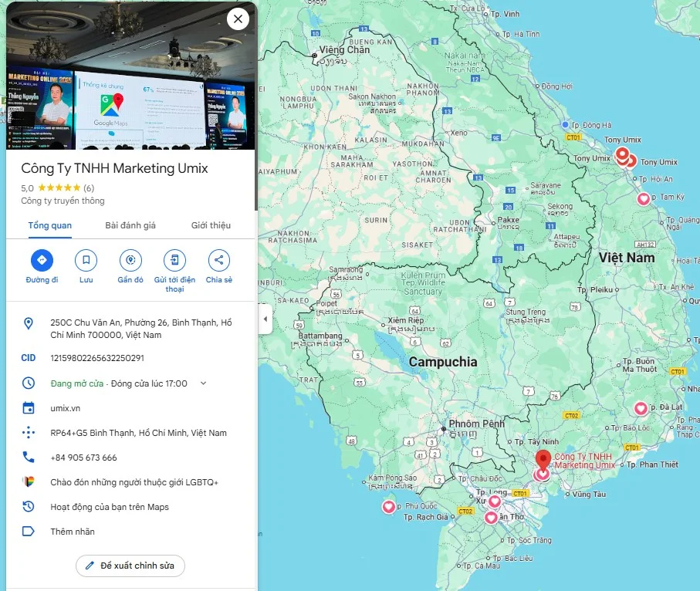Viewport: 700px width, 591px height.
Task: Click Xiêm Riệp city label
Action: pyautogui.click(x=406, y=320)
